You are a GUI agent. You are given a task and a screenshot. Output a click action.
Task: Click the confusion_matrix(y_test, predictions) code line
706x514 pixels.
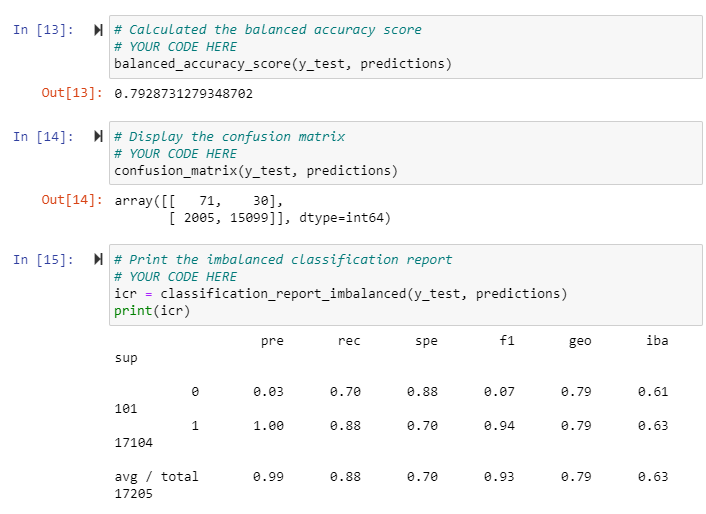[256, 171]
